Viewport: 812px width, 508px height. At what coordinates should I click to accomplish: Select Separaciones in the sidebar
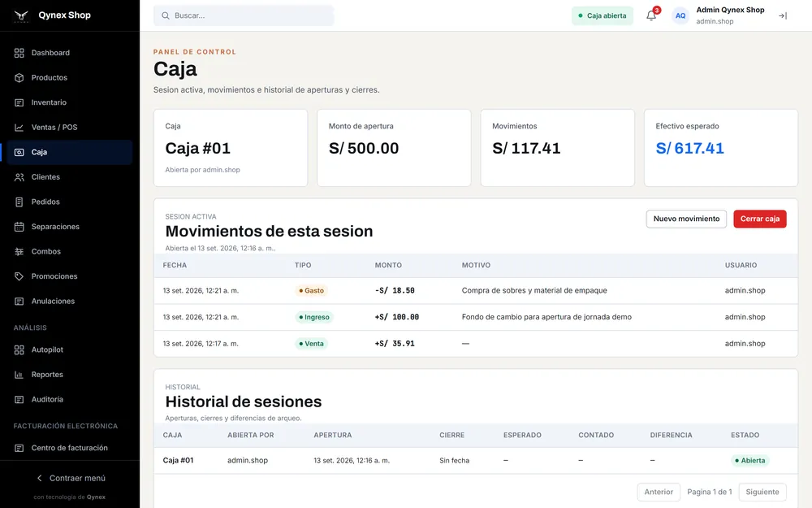pyautogui.click(x=70, y=227)
